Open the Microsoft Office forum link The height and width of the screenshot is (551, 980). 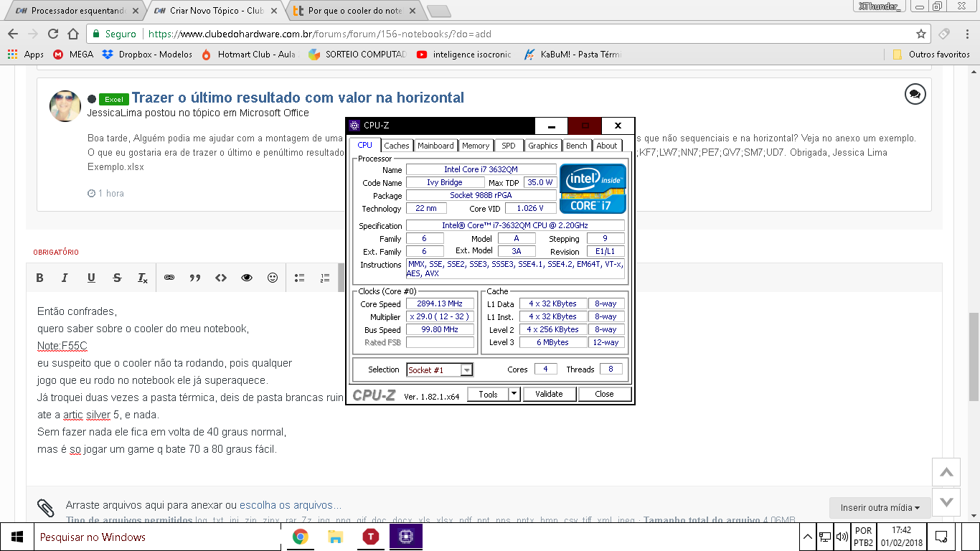[274, 113]
